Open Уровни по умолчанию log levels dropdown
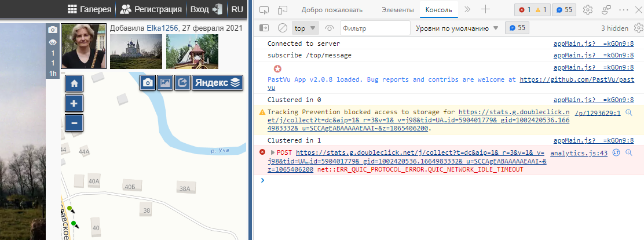Screen dimensions: 644x240 coord(457,28)
